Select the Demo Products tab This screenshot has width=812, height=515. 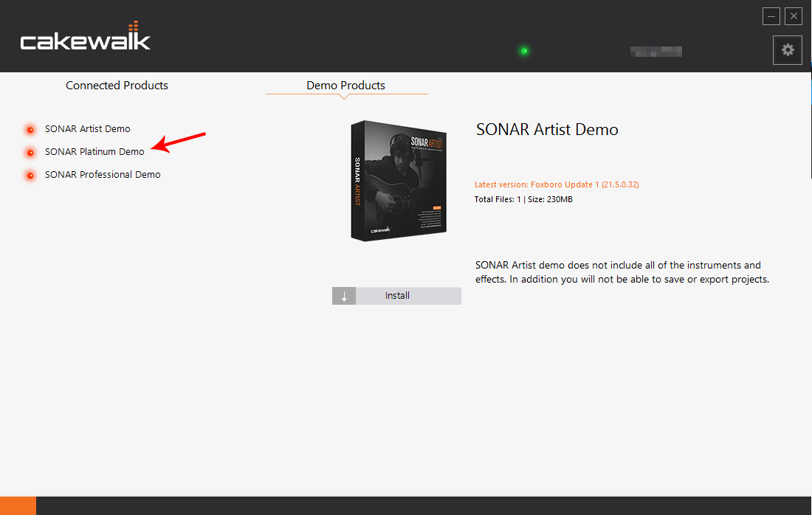pos(345,86)
